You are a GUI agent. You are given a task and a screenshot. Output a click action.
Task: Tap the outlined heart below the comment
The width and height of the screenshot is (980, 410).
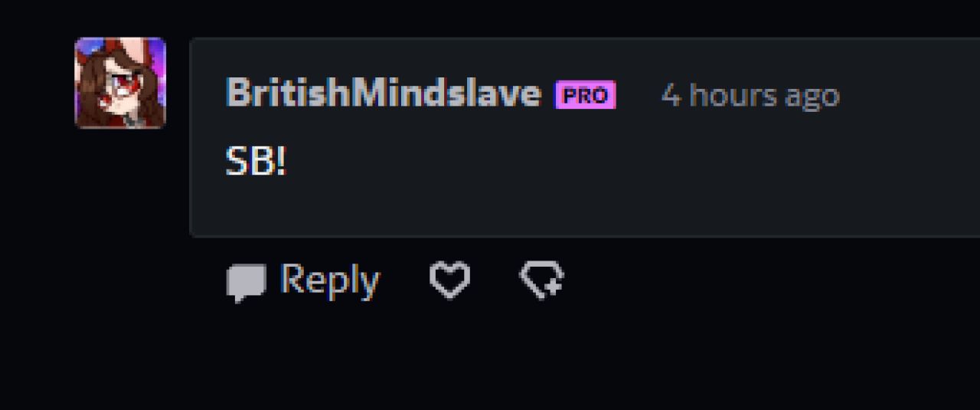click(x=449, y=280)
